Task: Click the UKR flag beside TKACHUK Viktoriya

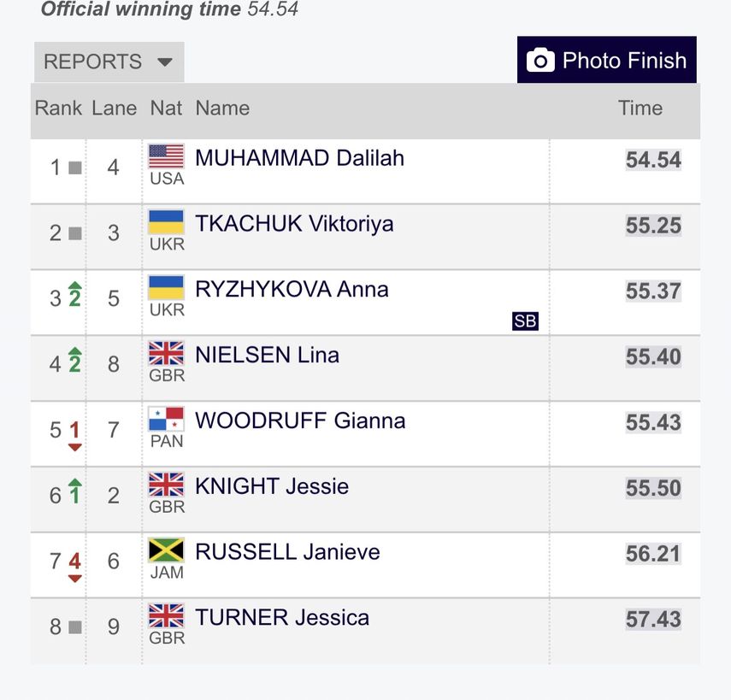Action: (166, 222)
